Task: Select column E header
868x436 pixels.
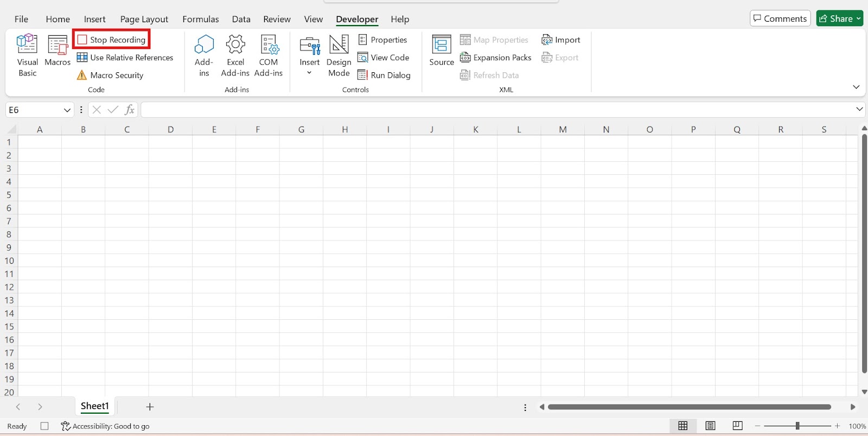Action: click(214, 129)
